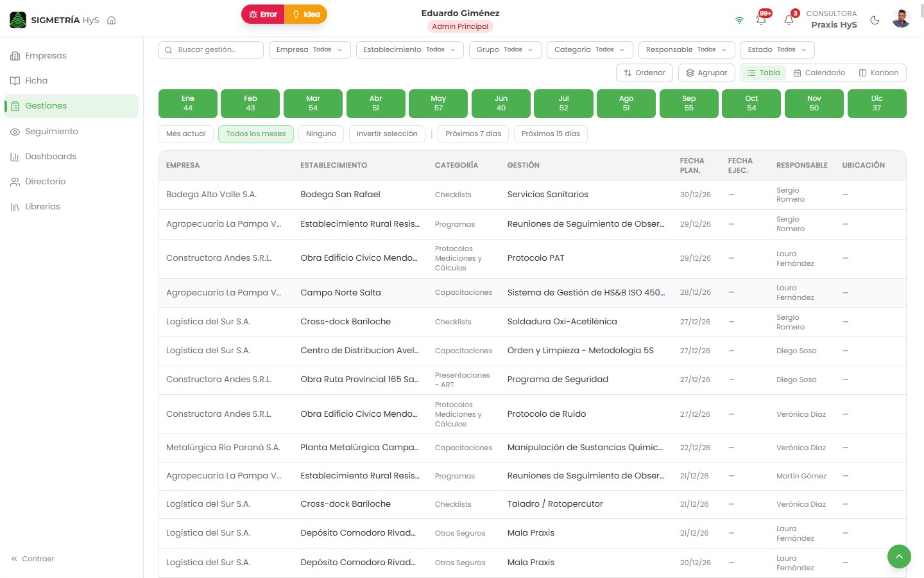Screen dimensions: 924x578
Task: Toggle the Oct 54 month chip
Action: click(x=751, y=103)
